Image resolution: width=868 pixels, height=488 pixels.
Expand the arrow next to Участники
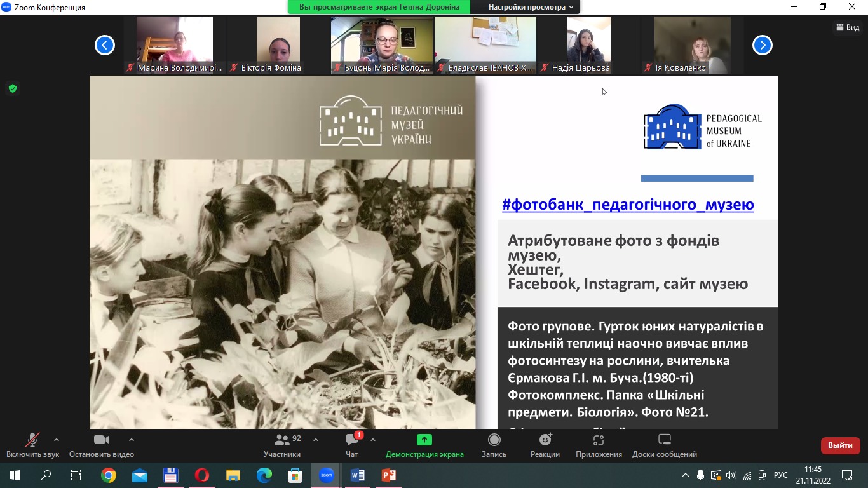click(316, 439)
